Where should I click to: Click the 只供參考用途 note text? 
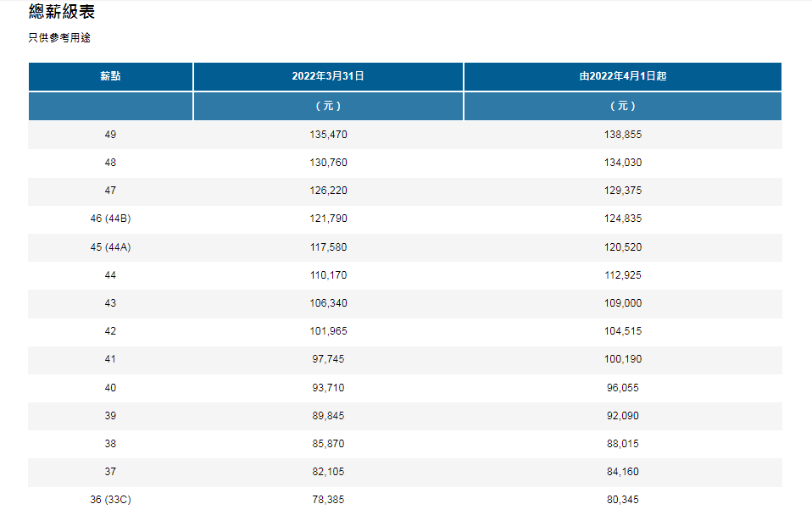click(x=59, y=38)
